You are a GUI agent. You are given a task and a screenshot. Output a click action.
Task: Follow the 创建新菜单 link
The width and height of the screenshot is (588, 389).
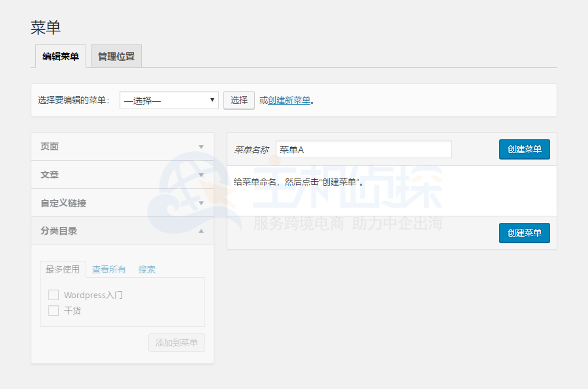(x=289, y=101)
